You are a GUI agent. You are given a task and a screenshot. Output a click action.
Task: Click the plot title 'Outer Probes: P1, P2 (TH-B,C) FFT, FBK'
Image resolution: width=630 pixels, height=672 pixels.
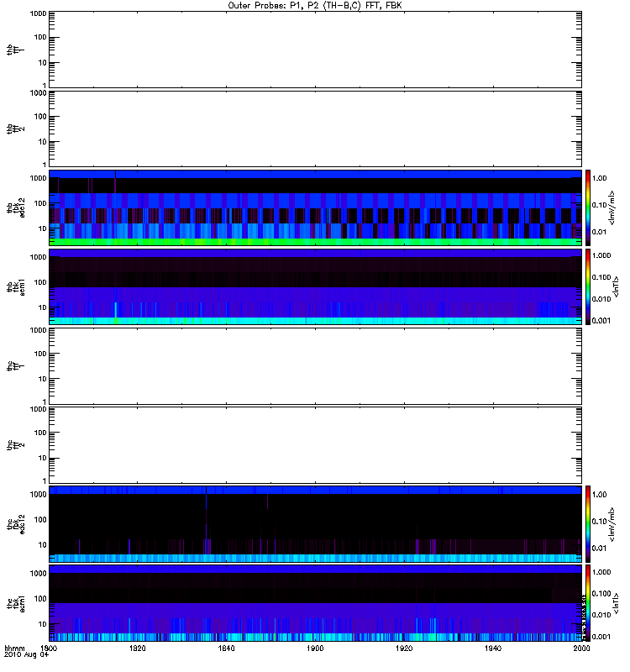(x=315, y=6)
